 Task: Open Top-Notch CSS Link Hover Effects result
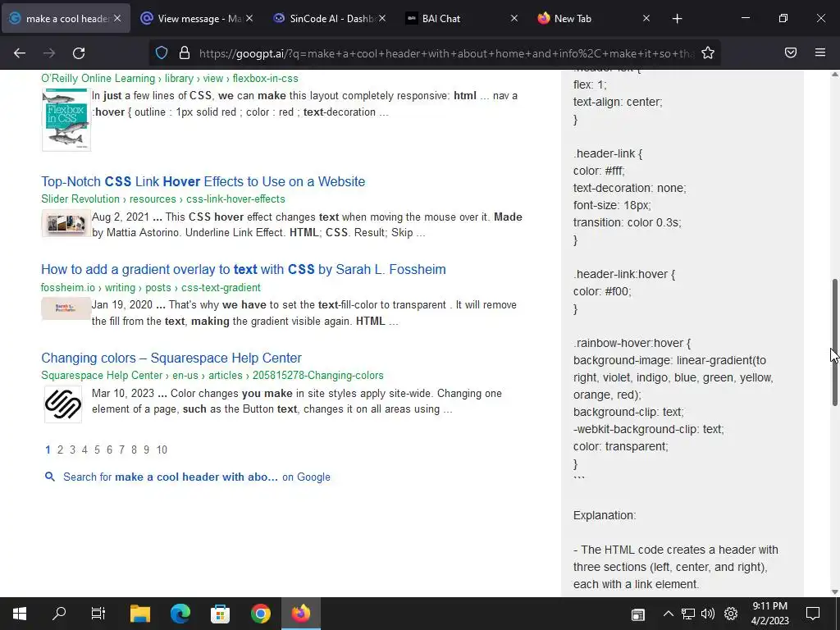point(203,181)
